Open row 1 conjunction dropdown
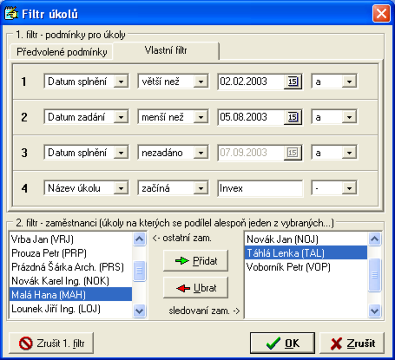The height and width of the screenshot is (360, 395). (x=349, y=82)
